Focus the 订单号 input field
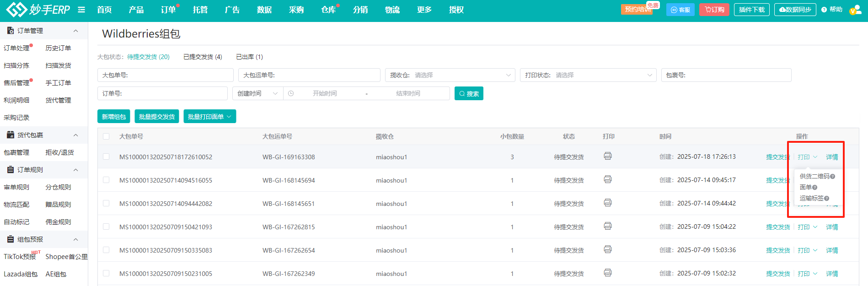 pyautogui.click(x=162, y=93)
